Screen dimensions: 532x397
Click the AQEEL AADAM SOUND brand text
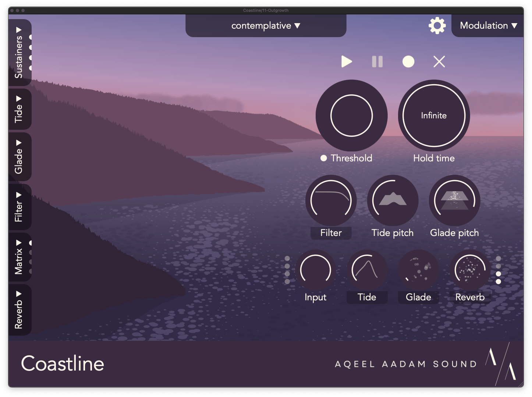pyautogui.click(x=406, y=364)
